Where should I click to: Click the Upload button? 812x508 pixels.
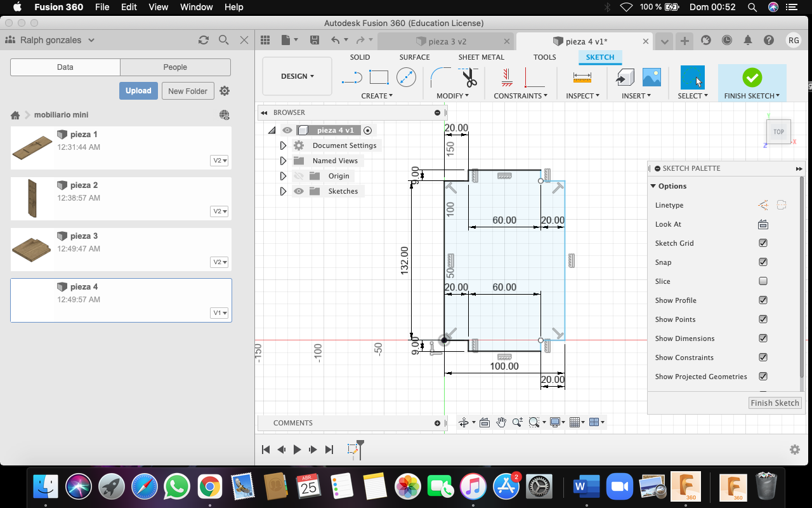(x=138, y=91)
